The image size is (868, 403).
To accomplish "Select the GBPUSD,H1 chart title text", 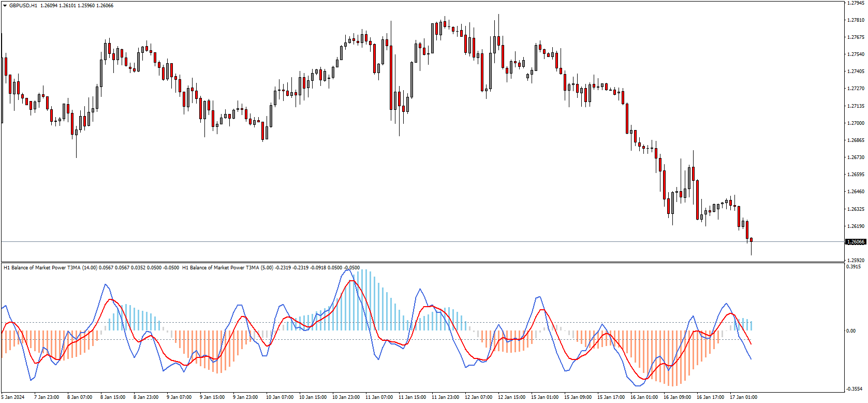I will point(23,6).
